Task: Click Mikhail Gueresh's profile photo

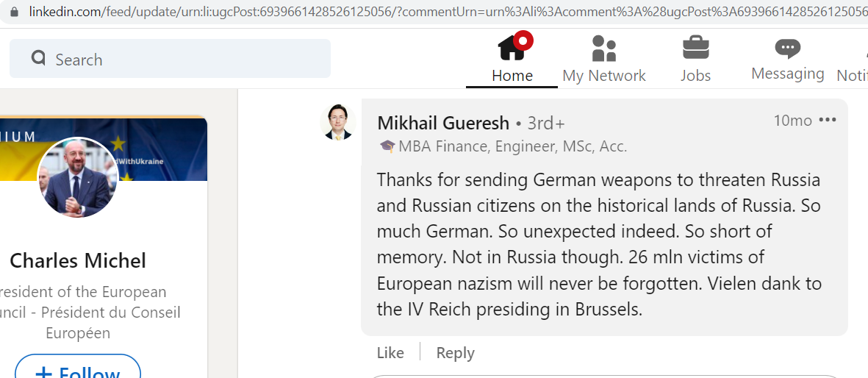Action: pos(337,122)
